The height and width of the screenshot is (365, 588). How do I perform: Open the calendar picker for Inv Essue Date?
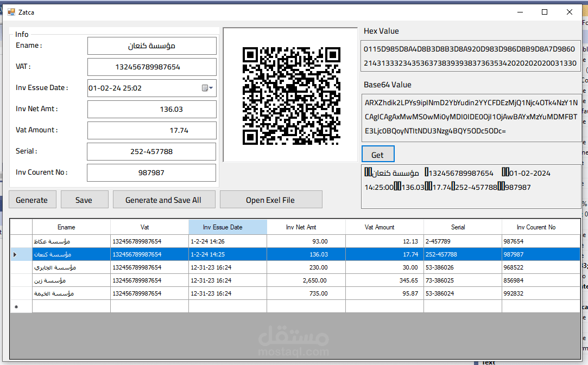(206, 87)
